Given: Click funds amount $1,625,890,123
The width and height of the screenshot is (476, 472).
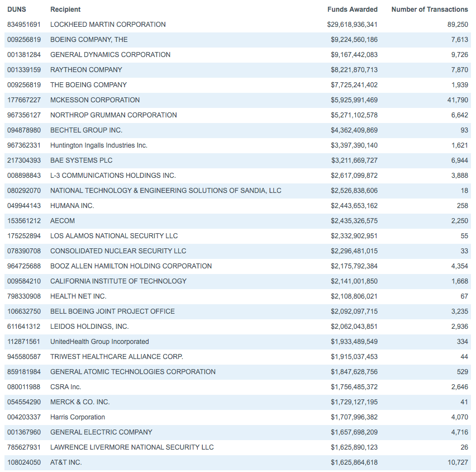Looking at the screenshot, I should pyautogui.click(x=354, y=447).
